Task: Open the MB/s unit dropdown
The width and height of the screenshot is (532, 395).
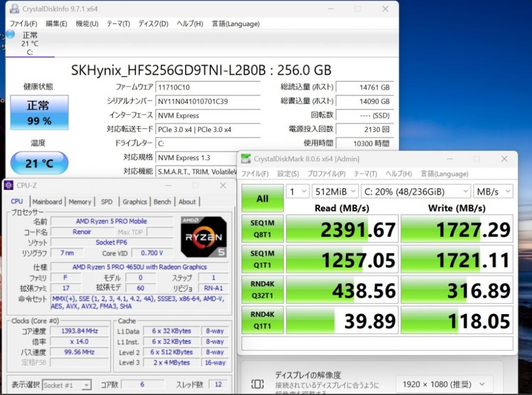Action: [493, 192]
